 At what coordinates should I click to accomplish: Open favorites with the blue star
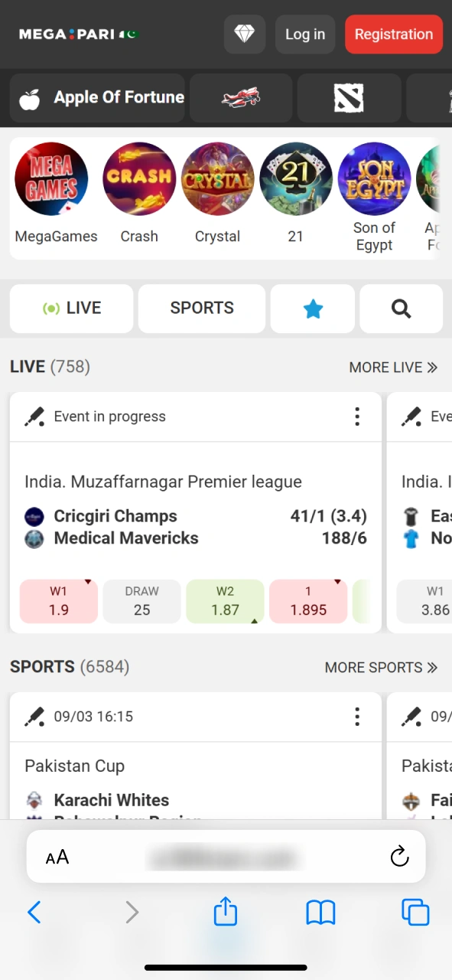313,309
